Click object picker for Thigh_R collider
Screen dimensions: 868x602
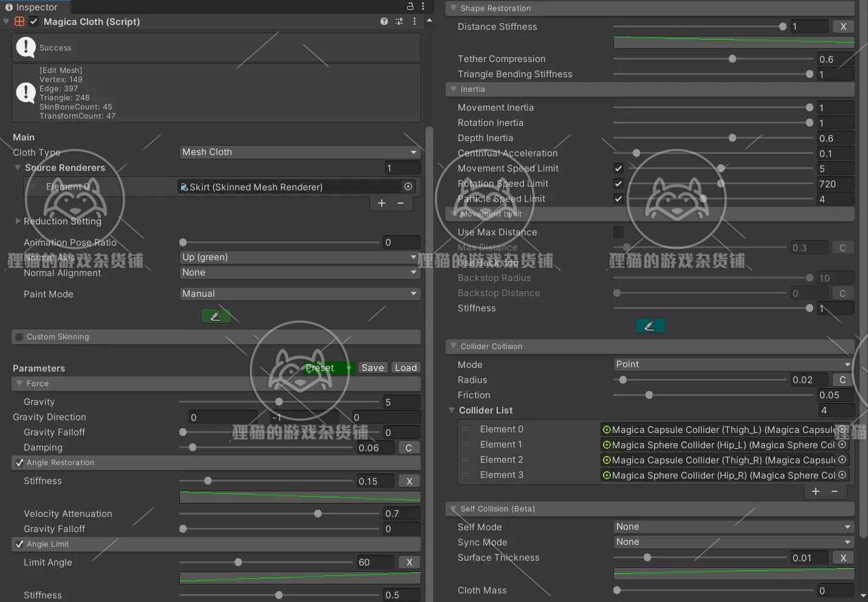point(842,460)
